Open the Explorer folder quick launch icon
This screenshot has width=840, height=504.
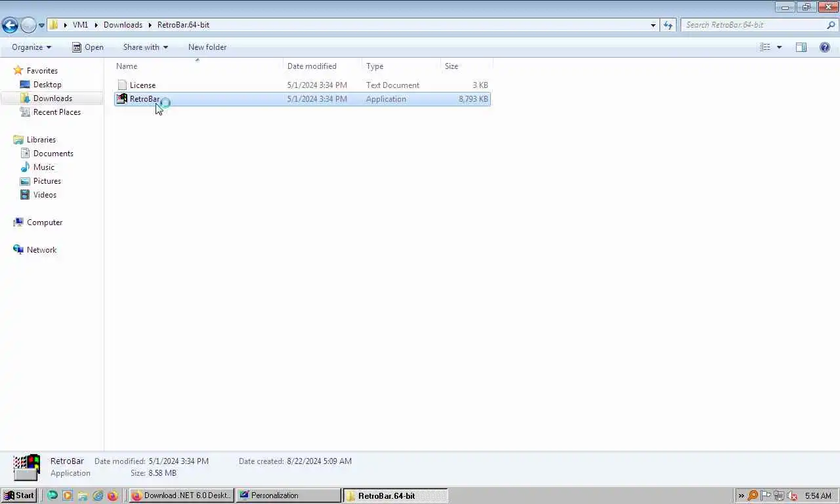(83, 495)
